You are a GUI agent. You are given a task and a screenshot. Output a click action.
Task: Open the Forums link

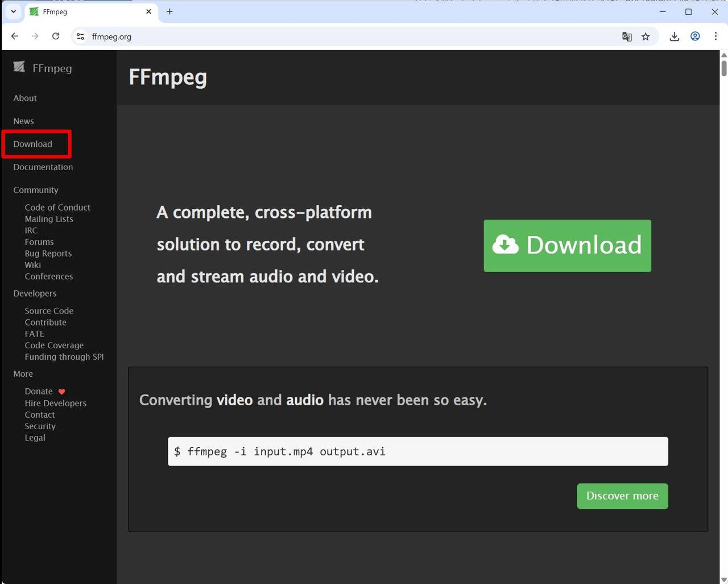point(39,242)
